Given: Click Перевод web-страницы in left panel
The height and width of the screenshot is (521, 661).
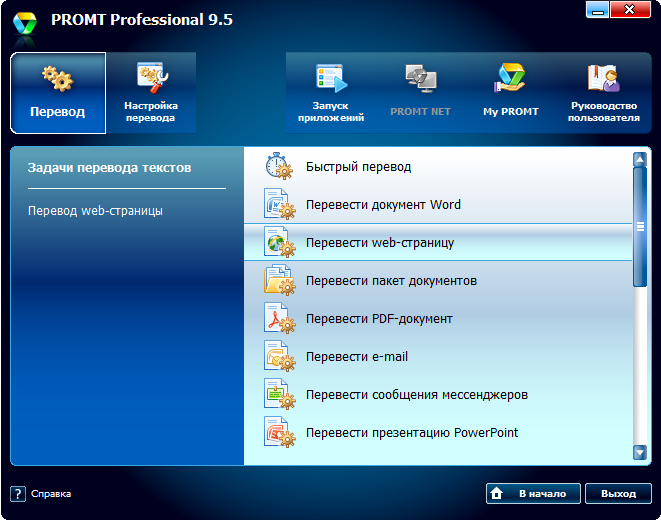Looking at the screenshot, I should click(x=95, y=210).
